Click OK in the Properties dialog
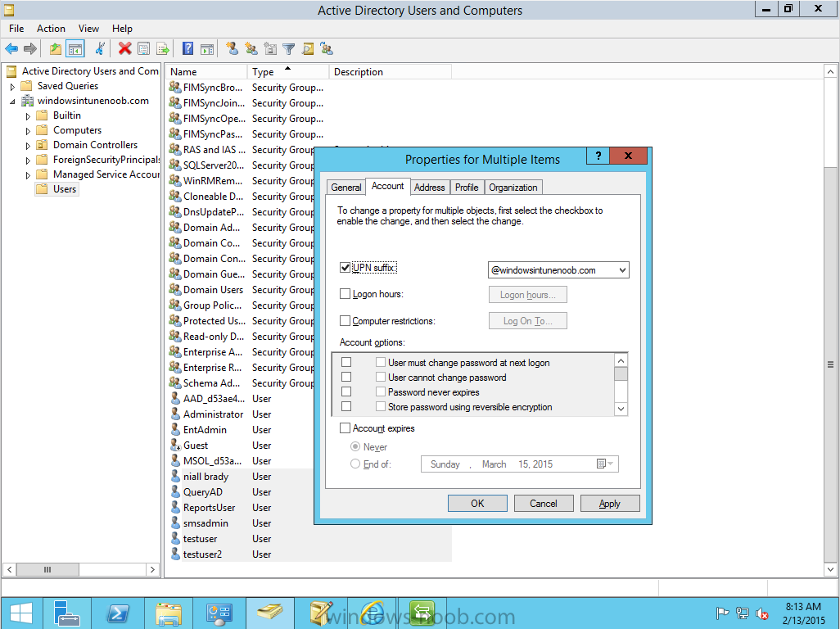 [x=477, y=503]
